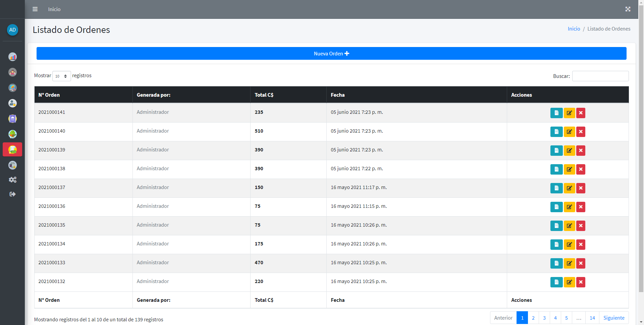Go to pagination page 3
644x325 pixels.
544,318
